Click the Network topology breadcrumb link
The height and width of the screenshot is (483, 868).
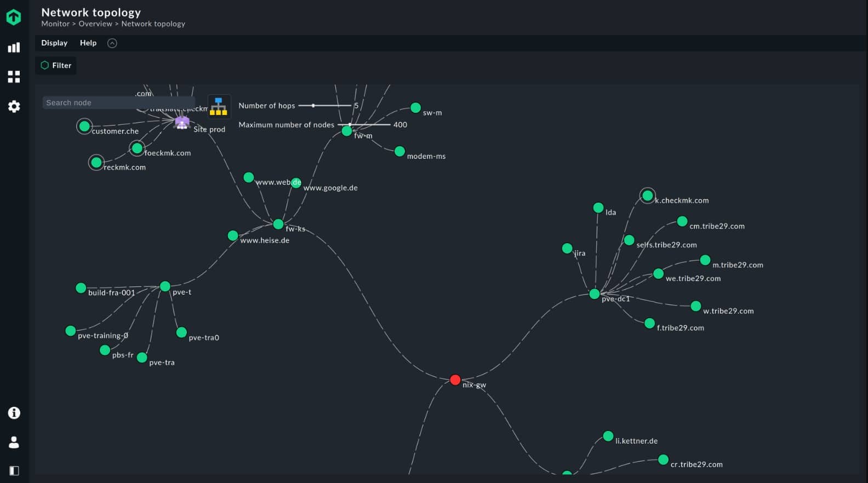tap(153, 24)
